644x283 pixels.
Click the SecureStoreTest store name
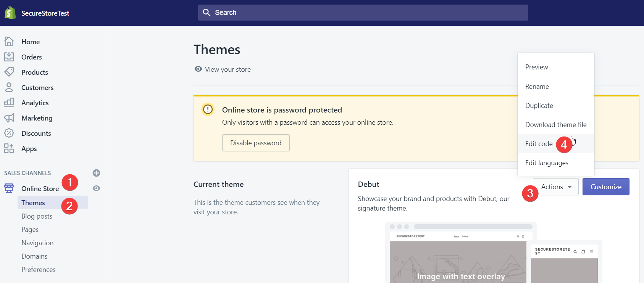click(45, 13)
